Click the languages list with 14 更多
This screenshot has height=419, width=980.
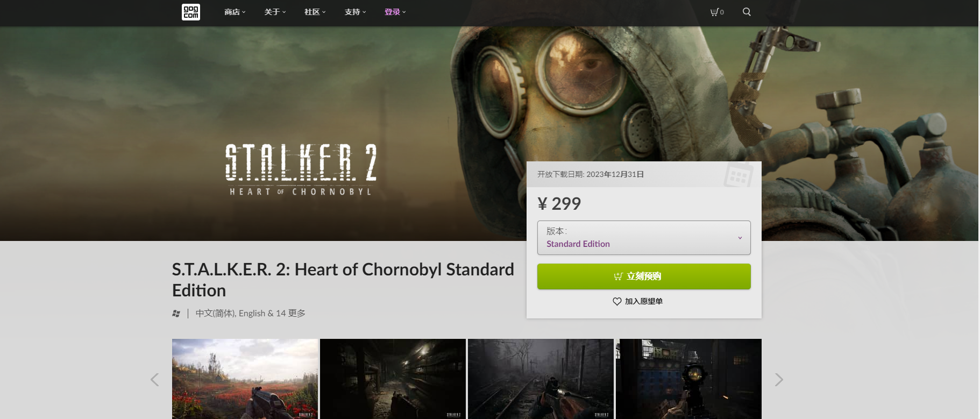tap(251, 314)
